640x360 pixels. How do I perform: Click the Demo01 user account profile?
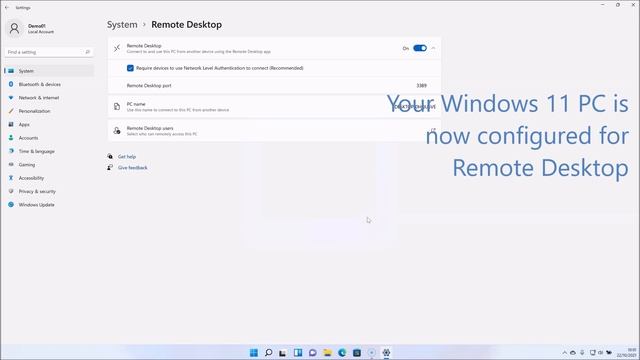[x=31, y=29]
